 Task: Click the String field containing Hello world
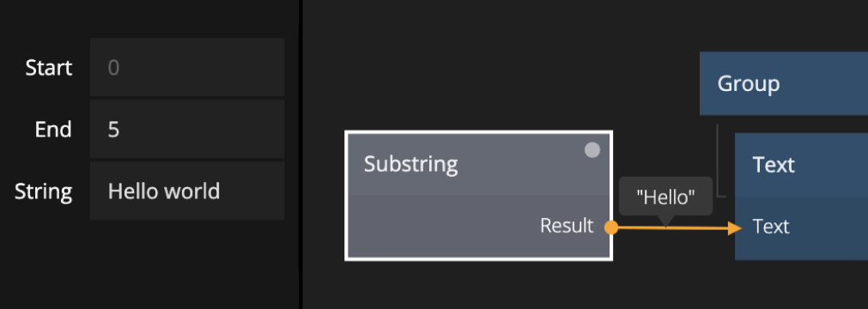click(187, 191)
